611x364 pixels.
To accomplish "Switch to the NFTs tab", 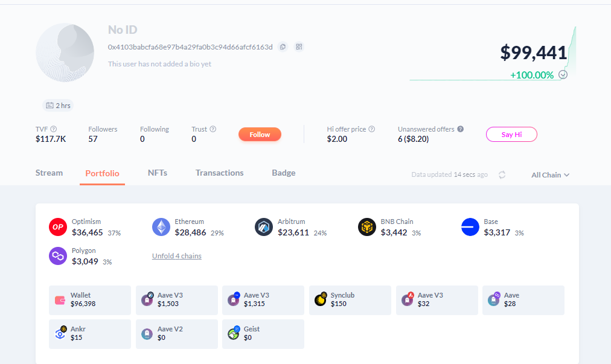I will point(158,173).
